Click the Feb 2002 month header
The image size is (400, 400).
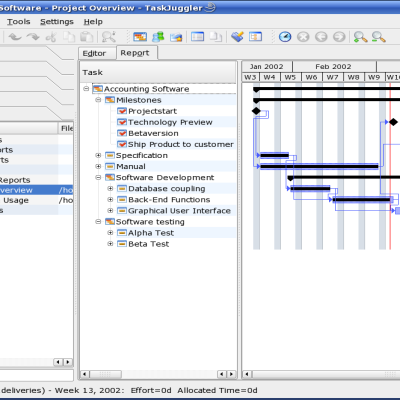tap(334, 66)
